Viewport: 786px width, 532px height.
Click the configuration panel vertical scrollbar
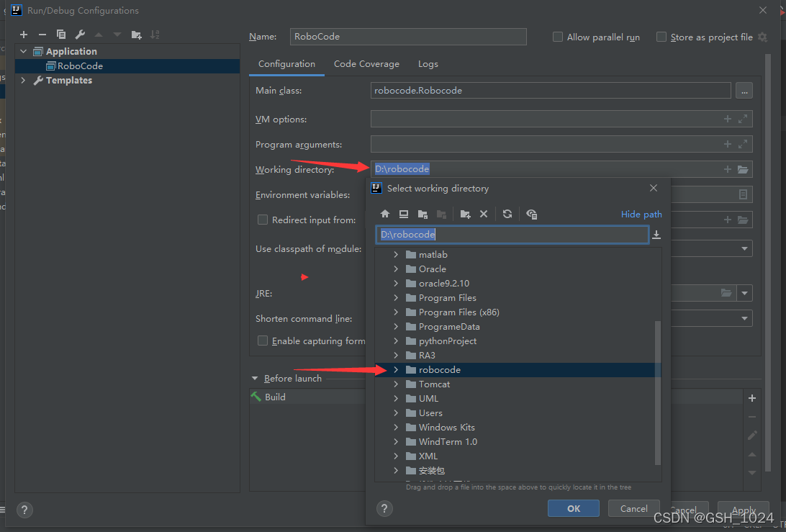[x=767, y=263]
